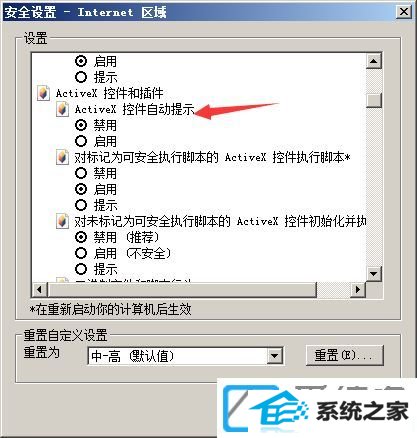The width and height of the screenshot is (417, 438).
Task: Open the 重置为 level dropdown arrow
Action: [275, 356]
